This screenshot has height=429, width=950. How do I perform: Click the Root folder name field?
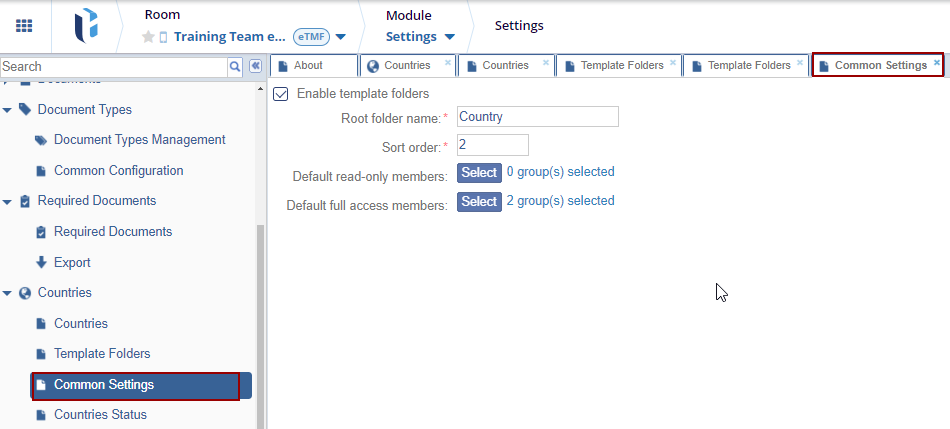coord(537,117)
